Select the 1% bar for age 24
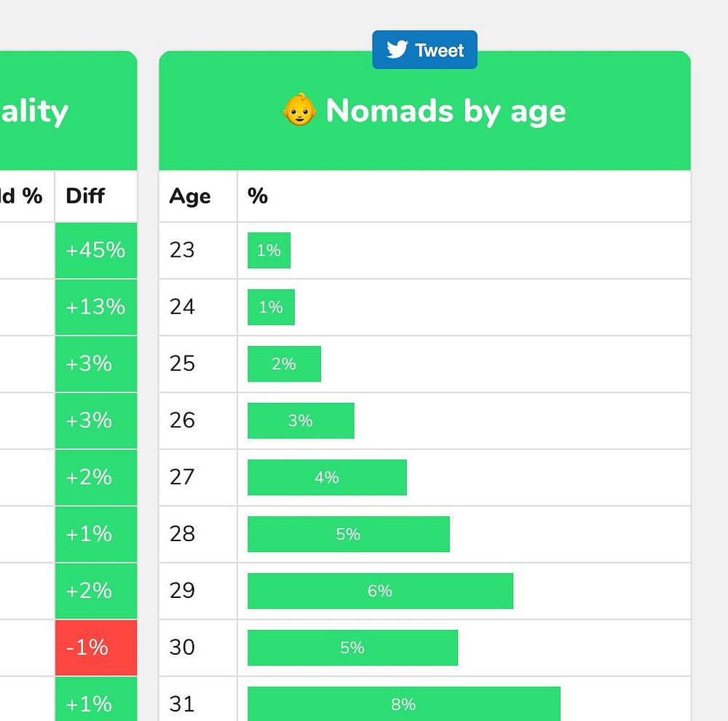Viewport: 728px width, 721px height. point(271,307)
